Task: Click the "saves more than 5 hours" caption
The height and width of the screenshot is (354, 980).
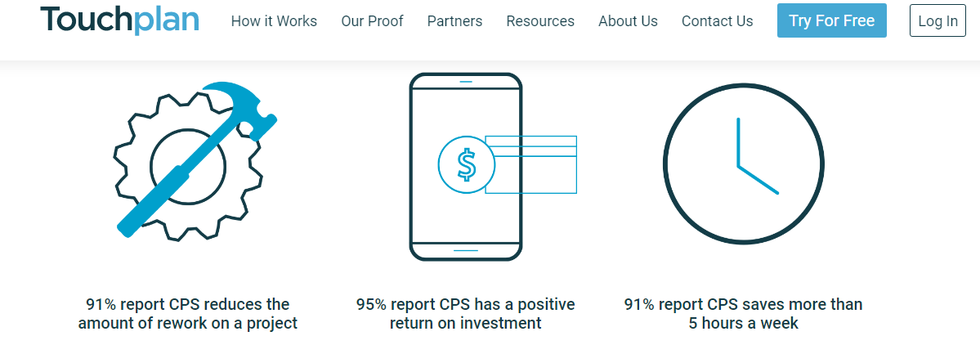Action: [x=743, y=314]
